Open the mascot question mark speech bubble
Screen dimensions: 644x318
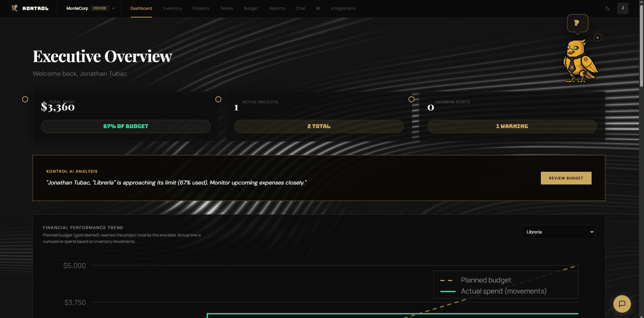click(x=577, y=23)
